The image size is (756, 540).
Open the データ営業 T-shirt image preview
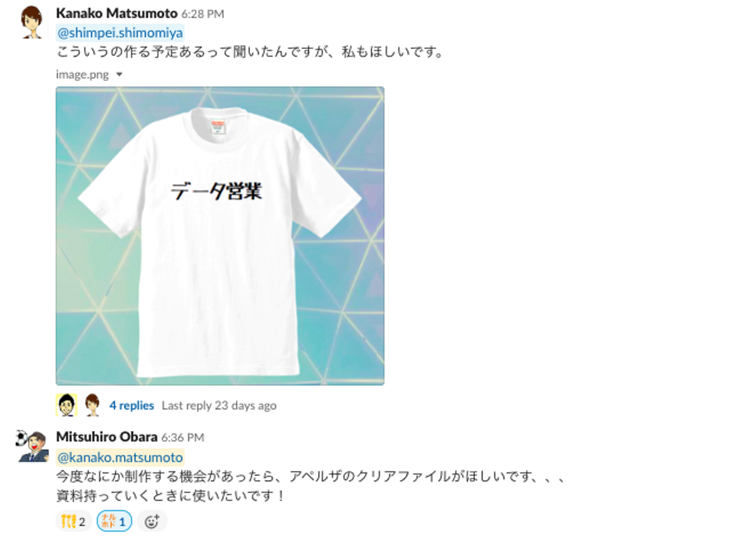(x=220, y=236)
